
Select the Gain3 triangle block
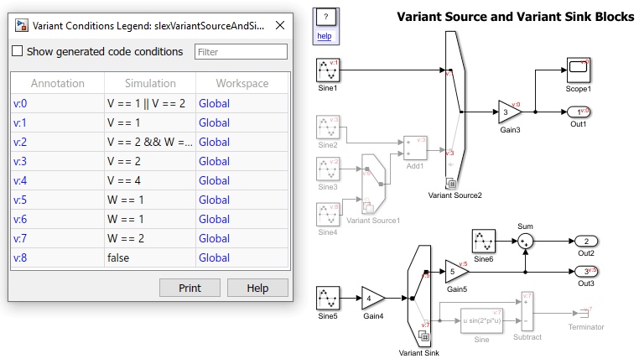(509, 112)
